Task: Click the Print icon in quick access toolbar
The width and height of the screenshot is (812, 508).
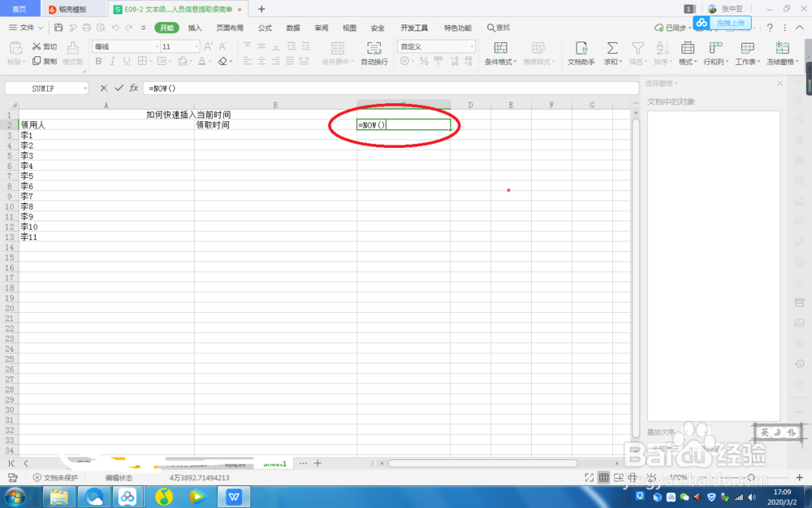Action: (x=87, y=28)
